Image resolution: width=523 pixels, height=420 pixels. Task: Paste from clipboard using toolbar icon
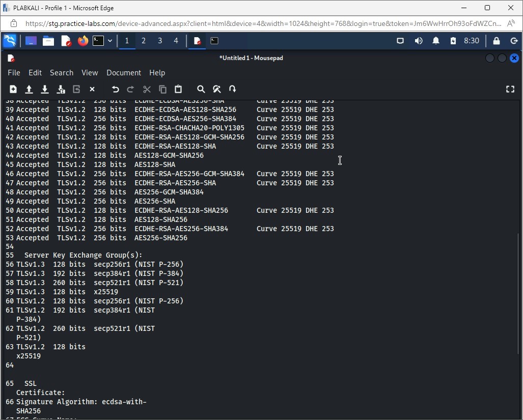[178, 89]
